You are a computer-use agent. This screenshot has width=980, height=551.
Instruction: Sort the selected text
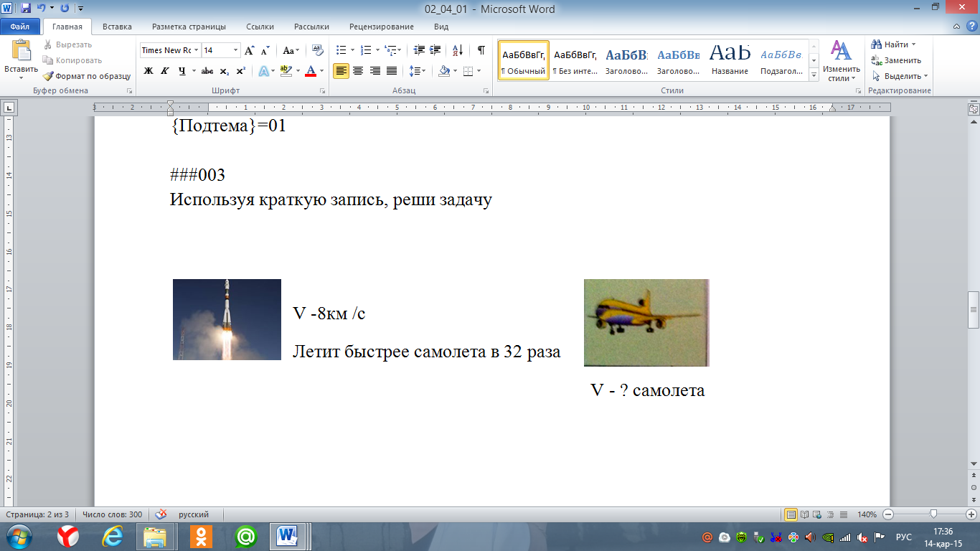(457, 50)
